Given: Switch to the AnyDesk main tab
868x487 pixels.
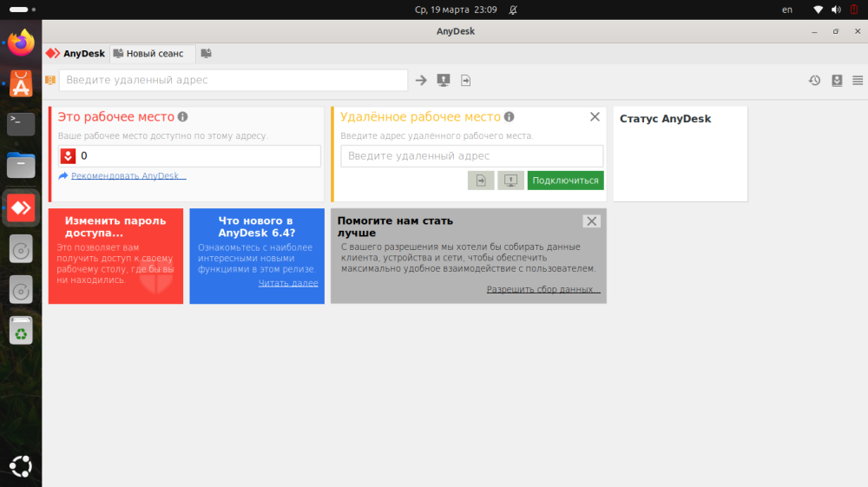Looking at the screenshot, I should [76, 53].
